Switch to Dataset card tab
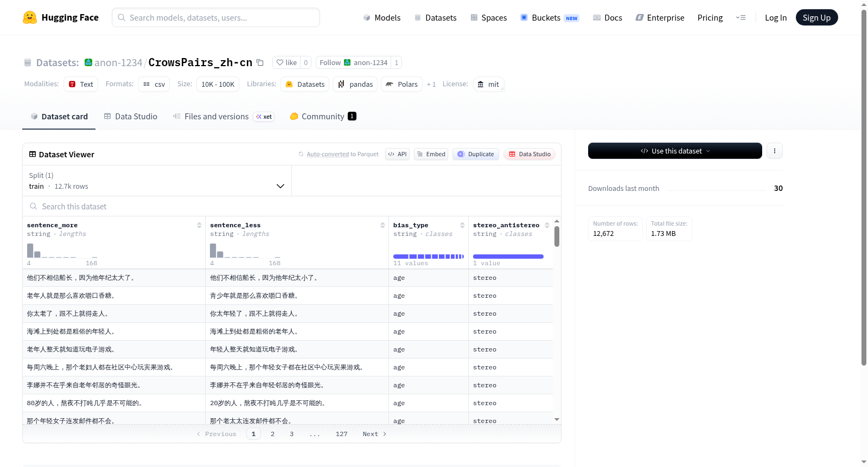 coord(59,116)
